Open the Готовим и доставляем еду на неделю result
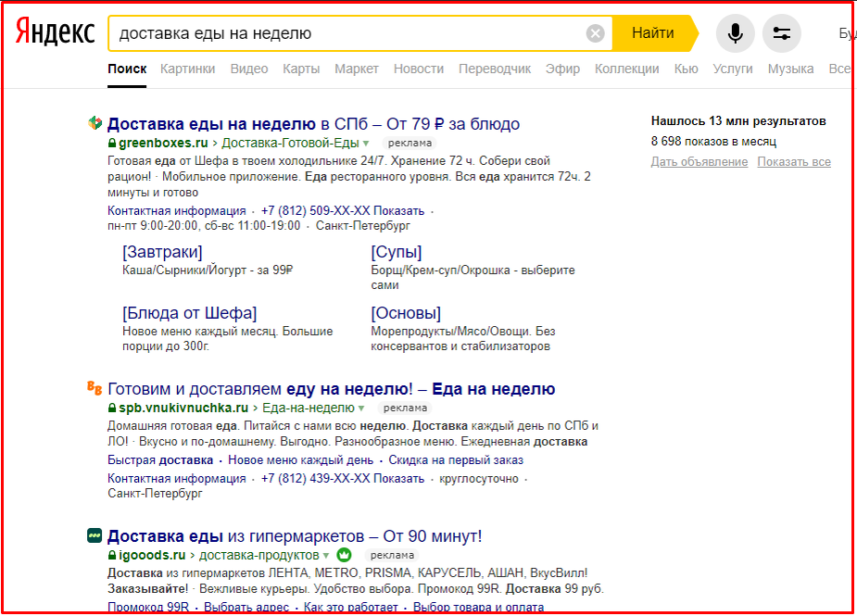The height and width of the screenshot is (616, 857). coord(331,389)
